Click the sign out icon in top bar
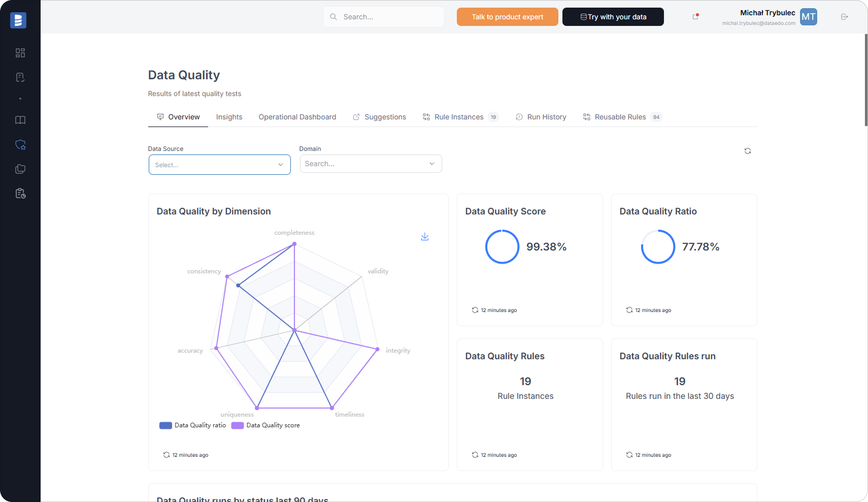 [844, 16]
